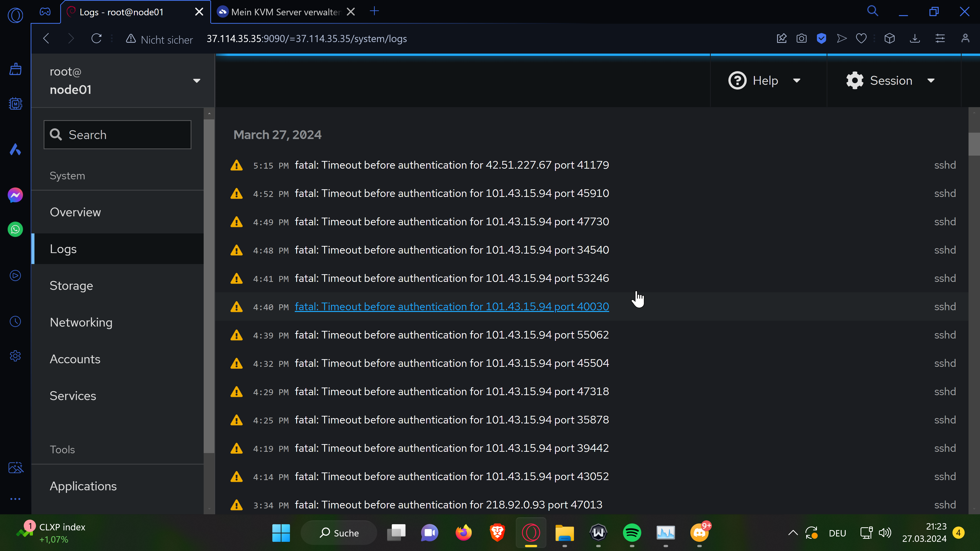Open the Networking section
The height and width of the screenshot is (551, 980).
coord(81,322)
